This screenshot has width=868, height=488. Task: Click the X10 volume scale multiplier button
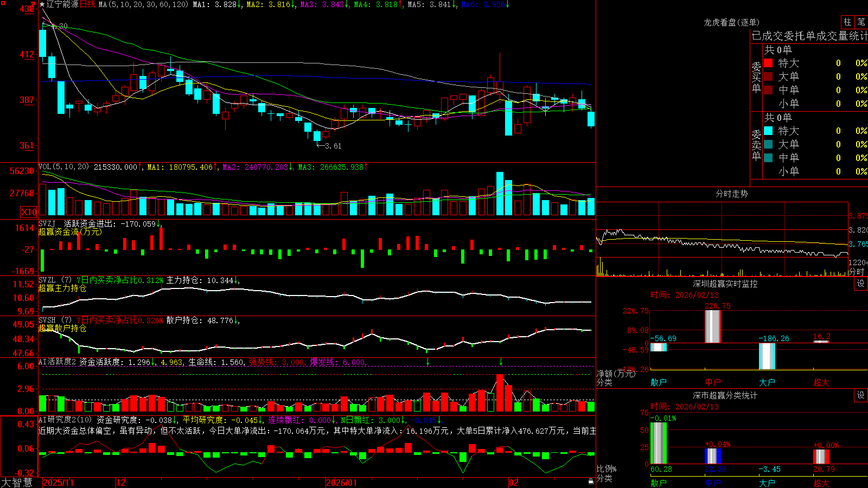click(29, 212)
